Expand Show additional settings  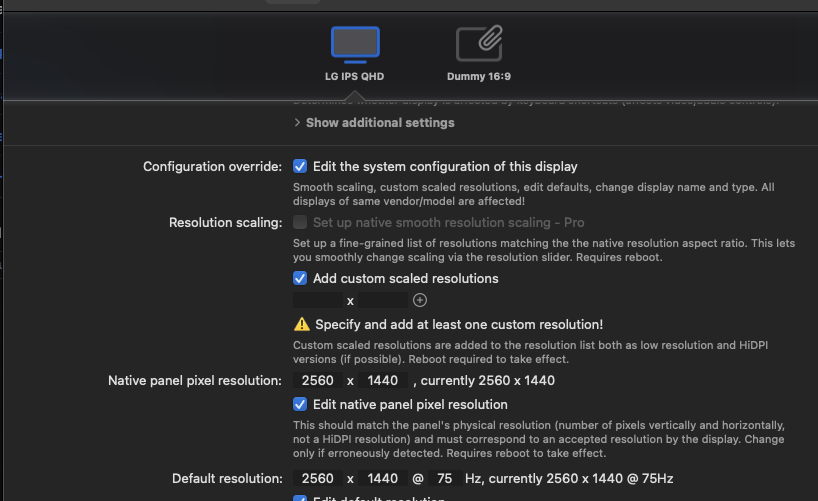tap(380, 123)
